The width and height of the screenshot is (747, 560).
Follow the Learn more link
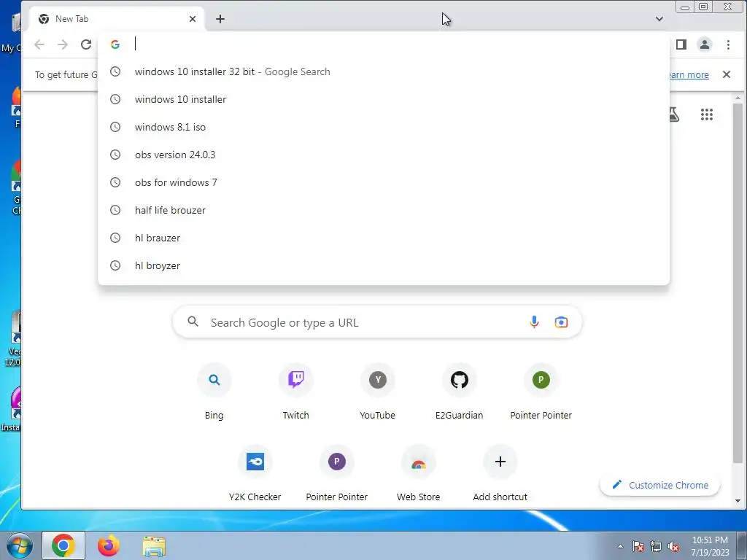[689, 75]
